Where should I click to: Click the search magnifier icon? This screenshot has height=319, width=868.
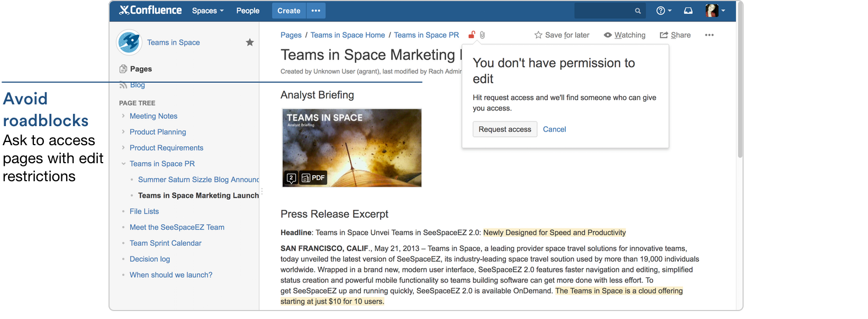[x=638, y=11]
